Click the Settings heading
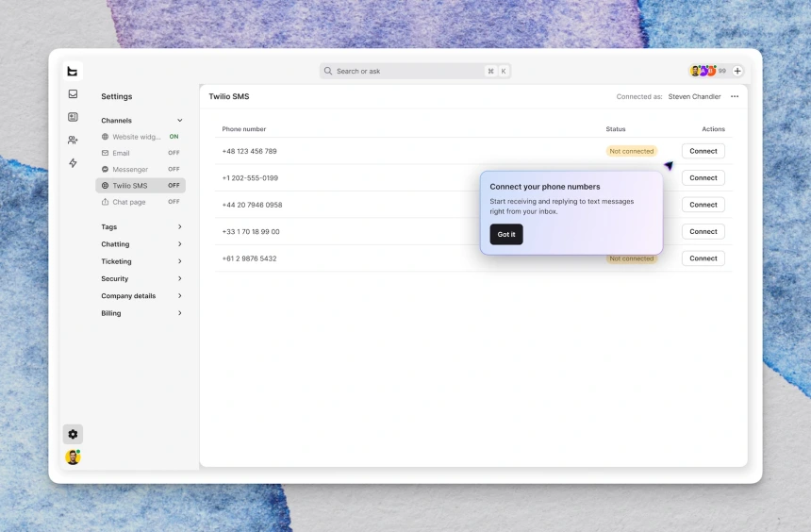The height and width of the screenshot is (532, 811). [117, 97]
